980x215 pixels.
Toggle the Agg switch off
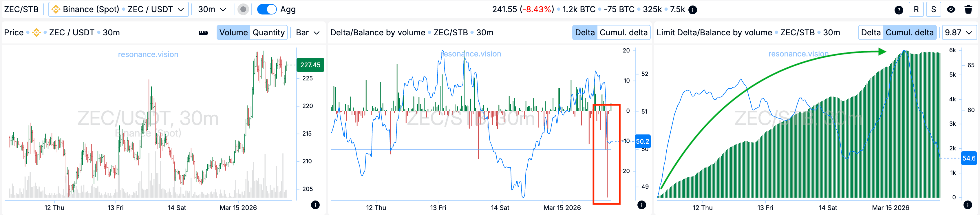pyautogui.click(x=267, y=10)
